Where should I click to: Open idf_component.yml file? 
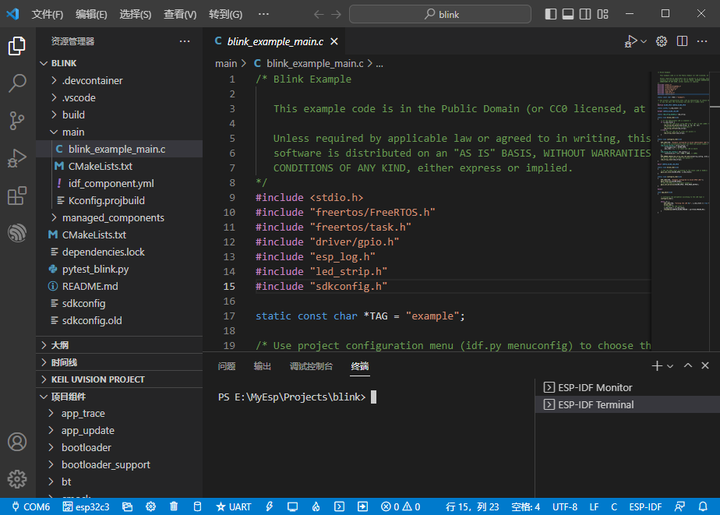[119, 184]
